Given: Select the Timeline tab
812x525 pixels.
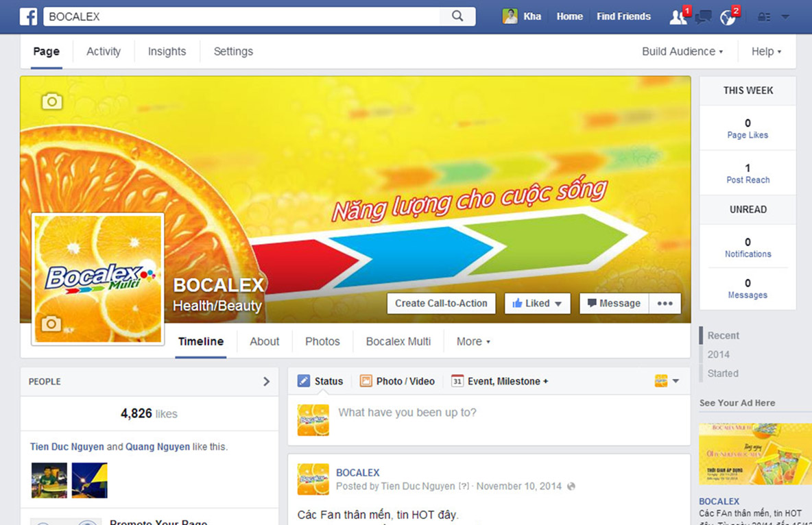Looking at the screenshot, I should [x=201, y=342].
